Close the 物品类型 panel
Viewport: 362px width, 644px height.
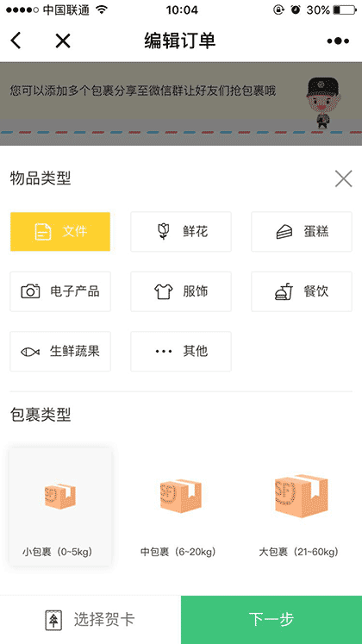[343, 178]
